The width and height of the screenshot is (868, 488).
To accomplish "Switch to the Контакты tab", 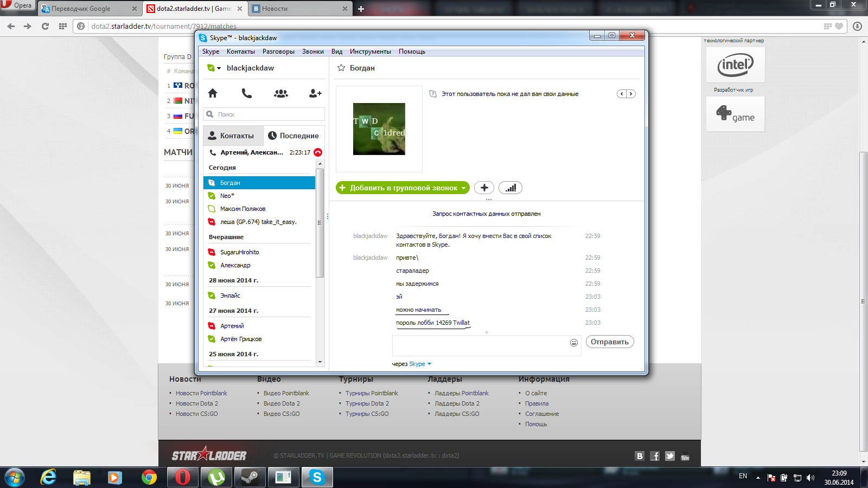I will pos(233,136).
